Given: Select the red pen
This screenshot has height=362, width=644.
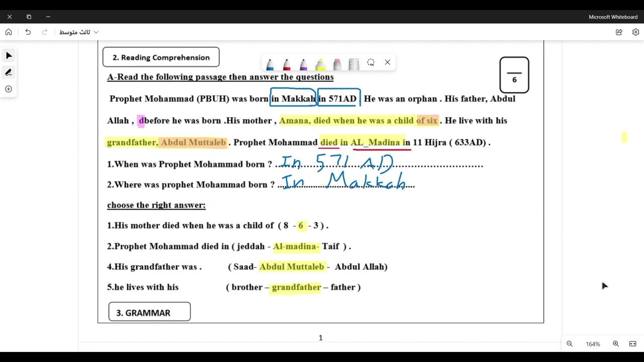Looking at the screenshot, I should coord(287,63).
